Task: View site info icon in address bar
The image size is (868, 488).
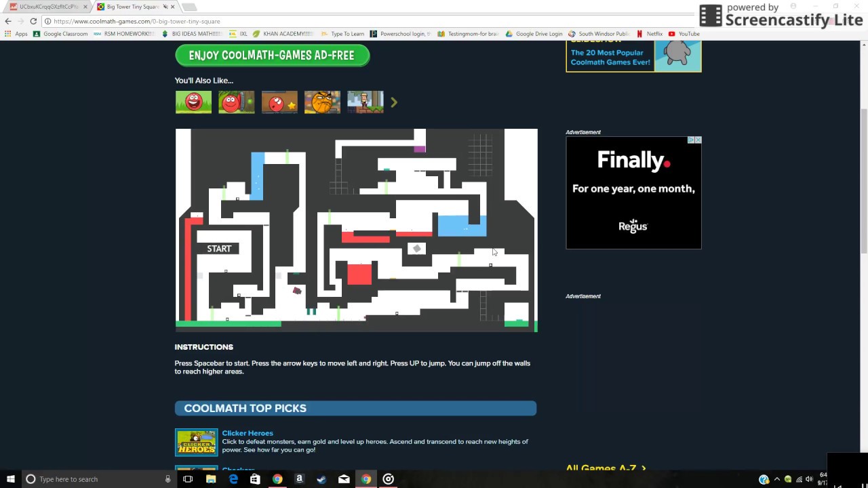Action: tap(47, 21)
